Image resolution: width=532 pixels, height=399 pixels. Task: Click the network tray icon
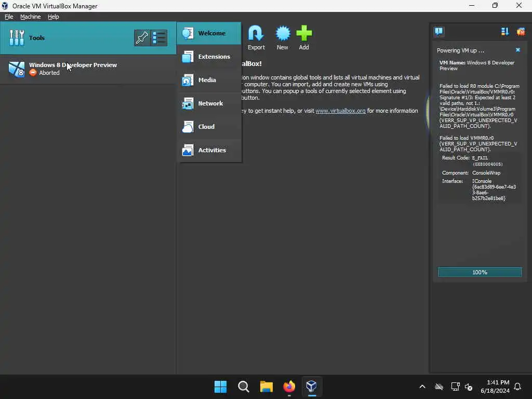455,387
